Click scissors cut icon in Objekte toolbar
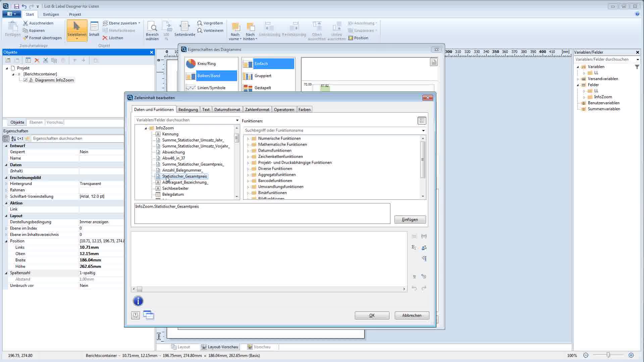 pos(46,60)
